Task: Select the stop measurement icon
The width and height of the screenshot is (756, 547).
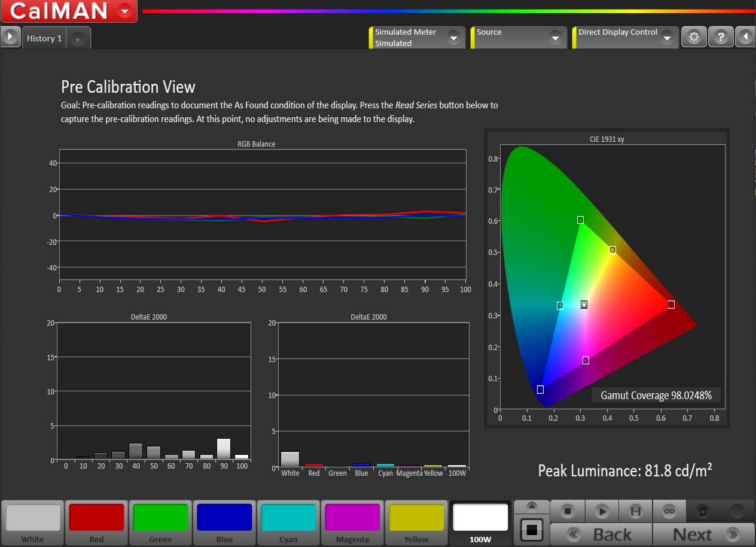Action: pyautogui.click(x=567, y=511)
